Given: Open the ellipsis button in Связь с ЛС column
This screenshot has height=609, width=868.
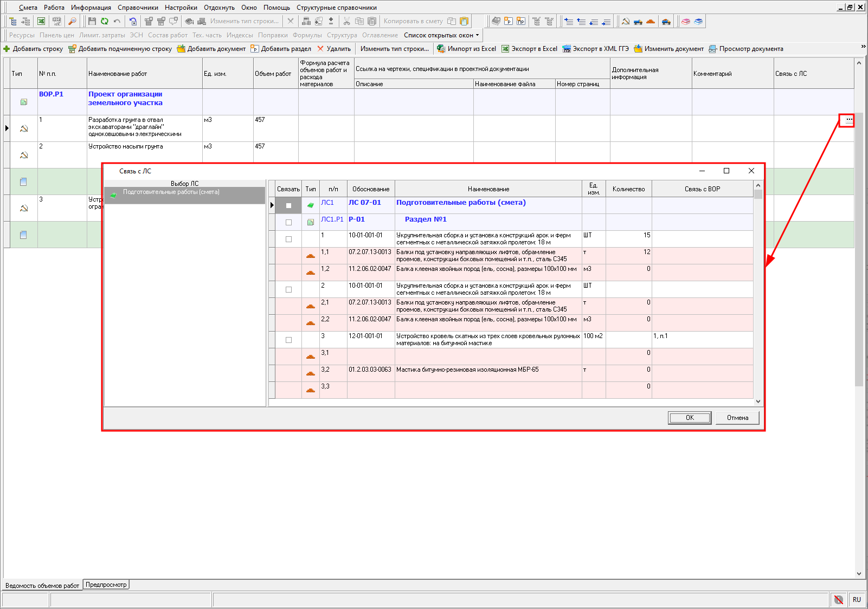Looking at the screenshot, I should (848, 120).
